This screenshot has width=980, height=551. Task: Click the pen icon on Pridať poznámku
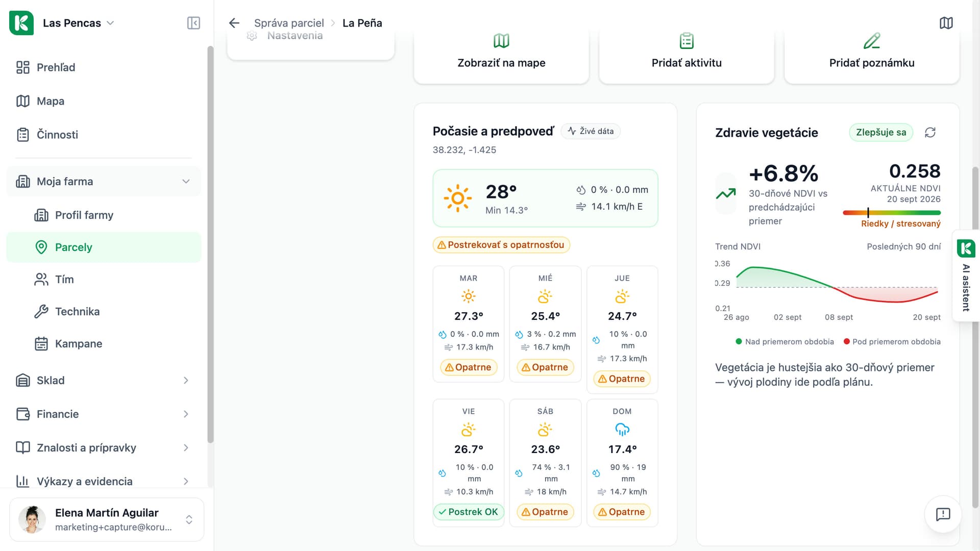pos(872,41)
